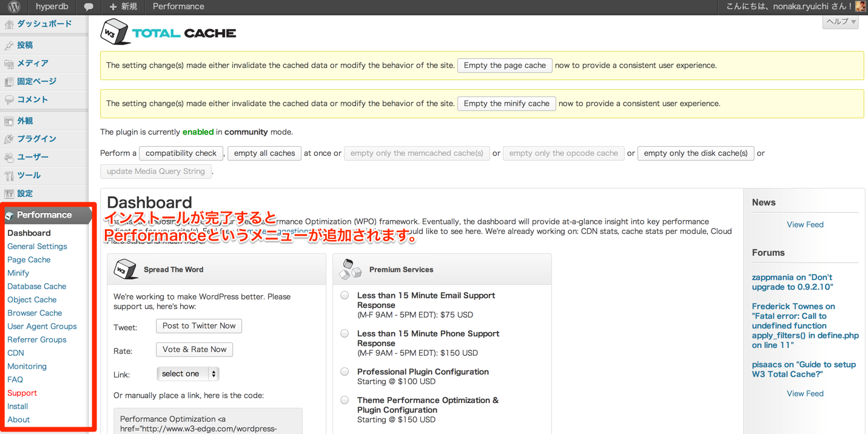Viewport: 868px width, 434px height.
Task: Click the 設定 gear icon in sidebar
Action: pos(8,194)
